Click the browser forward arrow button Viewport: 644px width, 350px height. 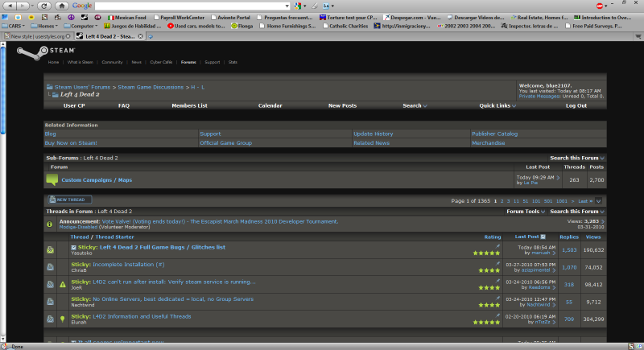coord(23,6)
